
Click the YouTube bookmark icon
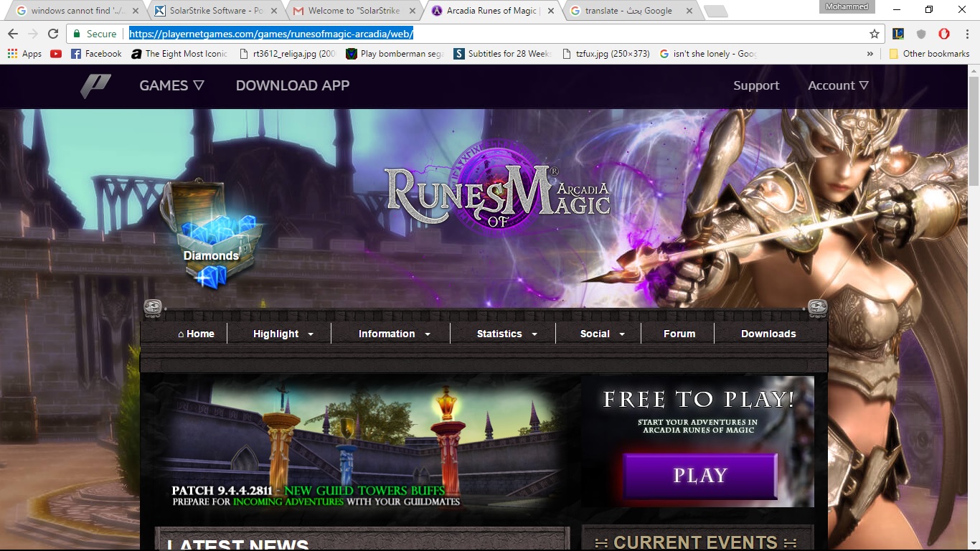[x=56, y=54]
